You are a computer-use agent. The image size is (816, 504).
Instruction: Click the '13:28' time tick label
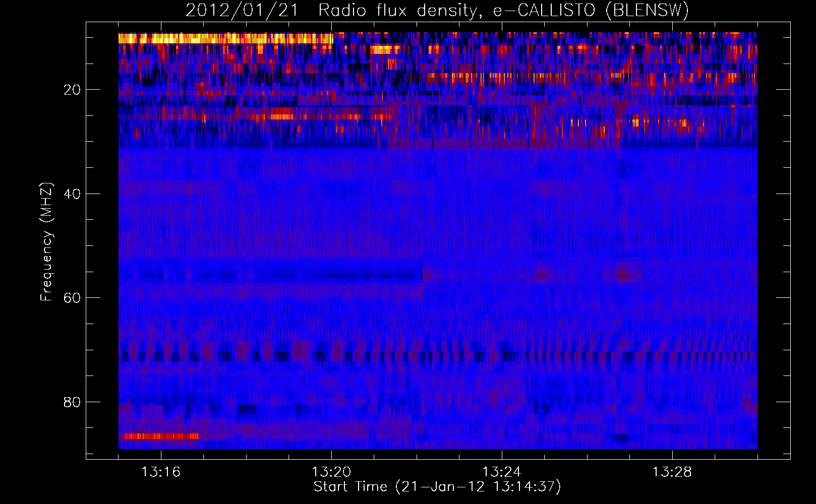click(672, 472)
